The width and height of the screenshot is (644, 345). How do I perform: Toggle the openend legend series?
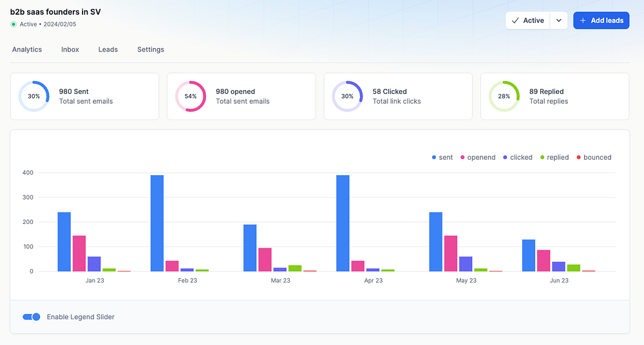(x=478, y=157)
